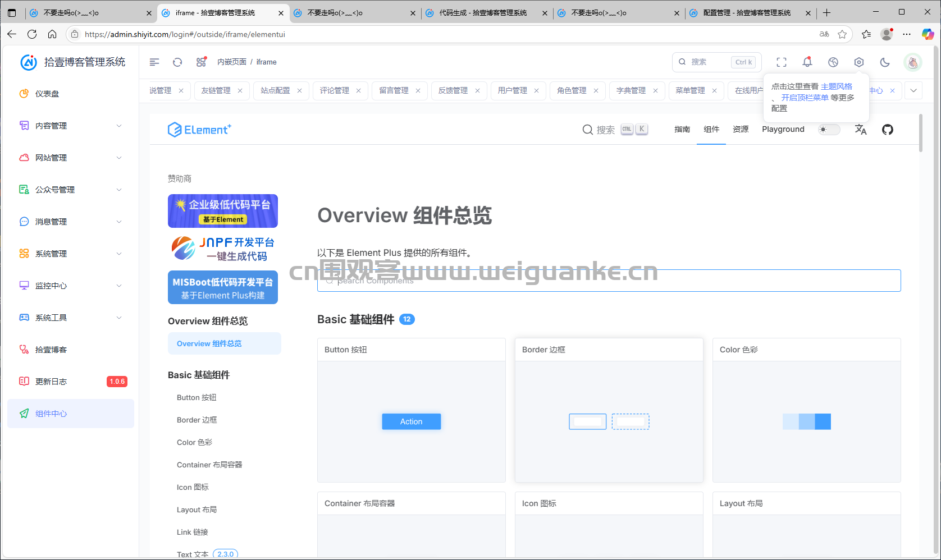Open Button 按钮 in the doc sidebar

(x=197, y=397)
